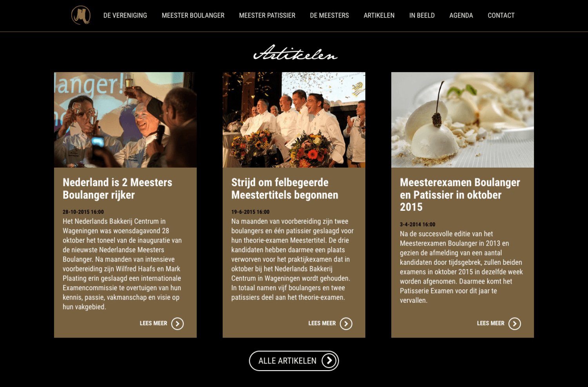Open headline Strijd om felbegeerde Meestertitels begonnen
Image resolution: width=588 pixels, height=387 pixels.
(285, 188)
